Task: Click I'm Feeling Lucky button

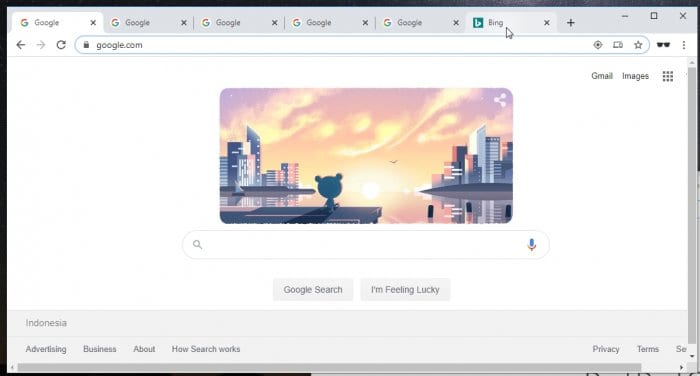Action: 405,290
